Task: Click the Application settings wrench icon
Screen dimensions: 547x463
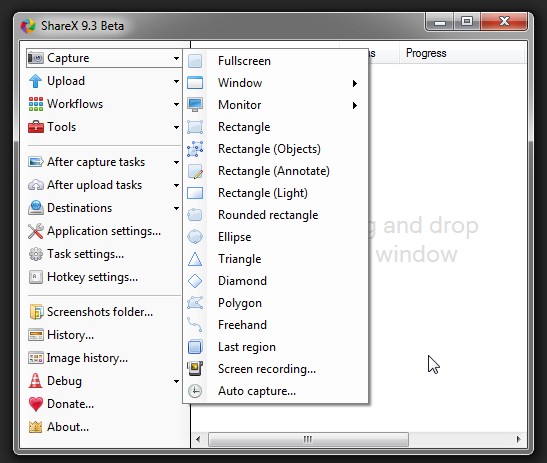Action: coord(36,231)
